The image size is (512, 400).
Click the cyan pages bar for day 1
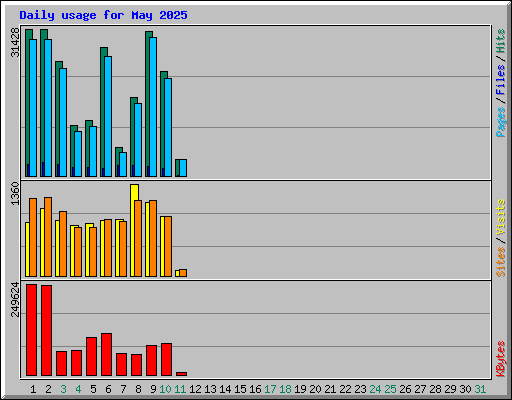pos(33,108)
